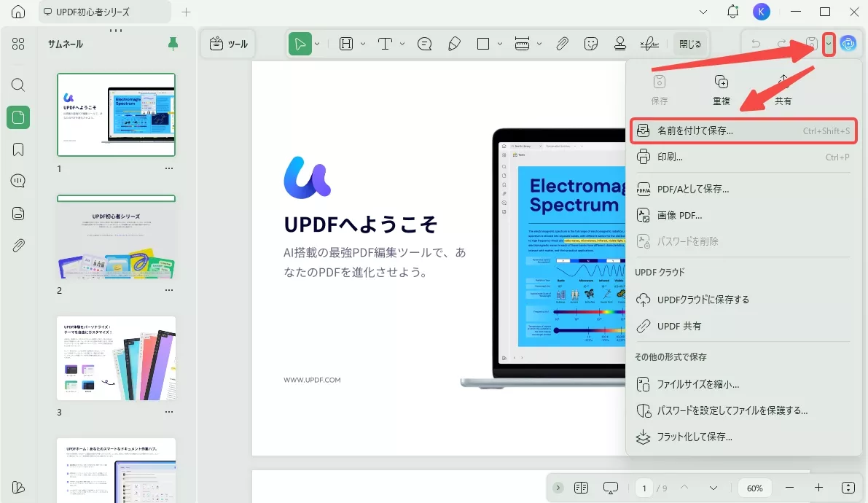Select the highlight text tool
The image size is (868, 503).
pos(346,44)
